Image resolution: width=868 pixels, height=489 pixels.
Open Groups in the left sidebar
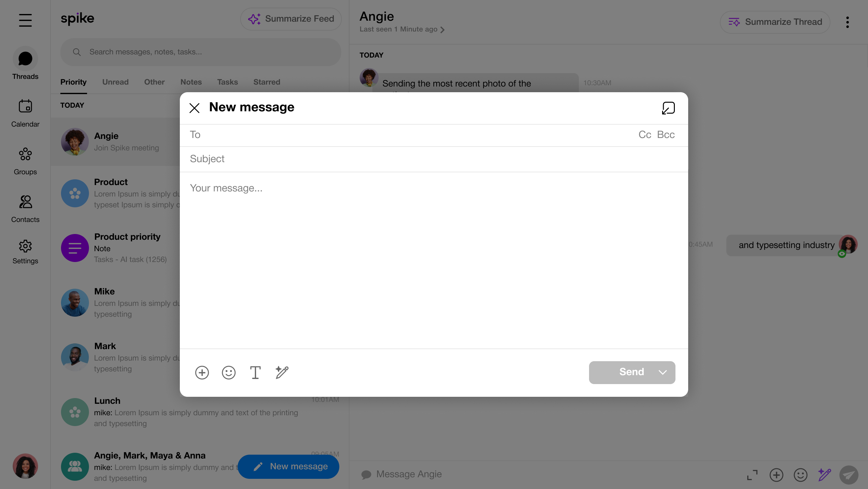25,161
